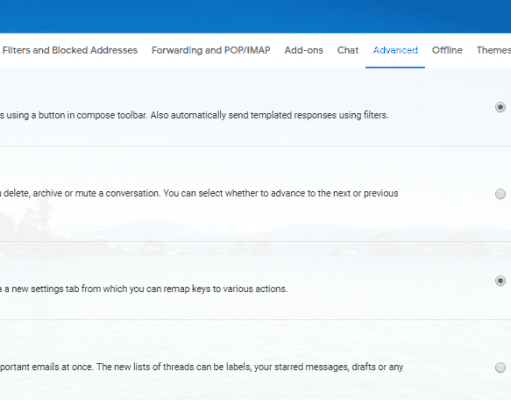This screenshot has width=511, height=400.
Task: Select radio button beside remap keys description
Action: (500, 281)
